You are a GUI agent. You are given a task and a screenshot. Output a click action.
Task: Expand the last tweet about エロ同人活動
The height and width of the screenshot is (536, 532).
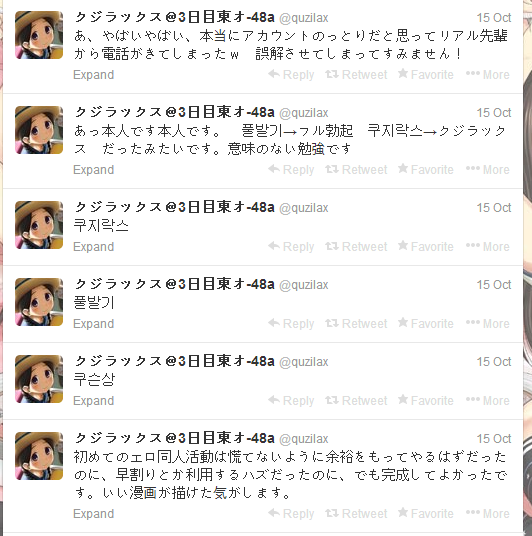click(93, 514)
